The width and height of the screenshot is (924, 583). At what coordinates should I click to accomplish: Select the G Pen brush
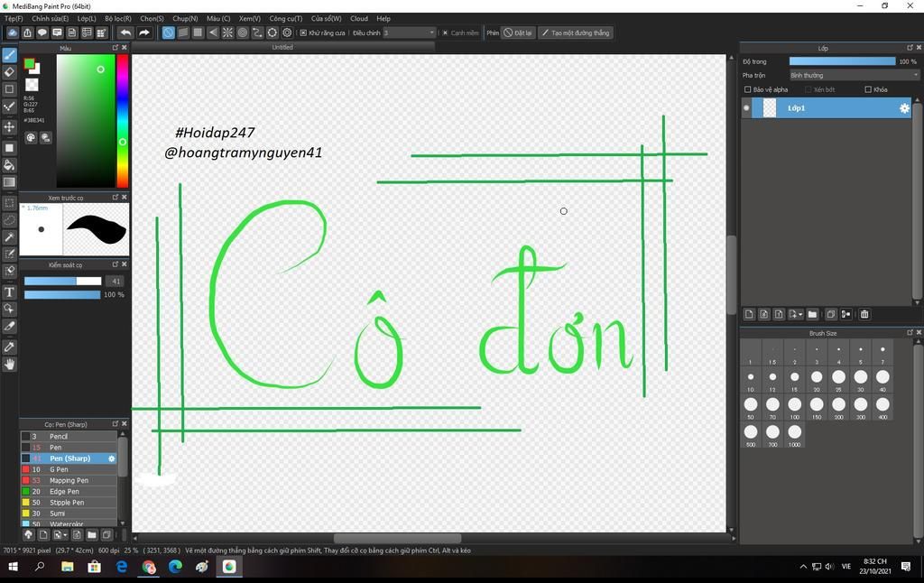[69, 469]
